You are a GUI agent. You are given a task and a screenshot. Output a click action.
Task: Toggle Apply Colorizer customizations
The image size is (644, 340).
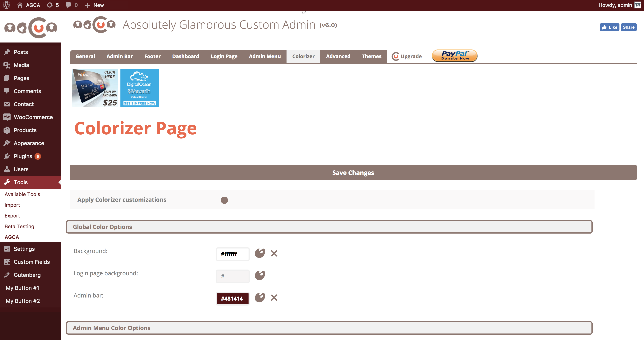click(224, 200)
